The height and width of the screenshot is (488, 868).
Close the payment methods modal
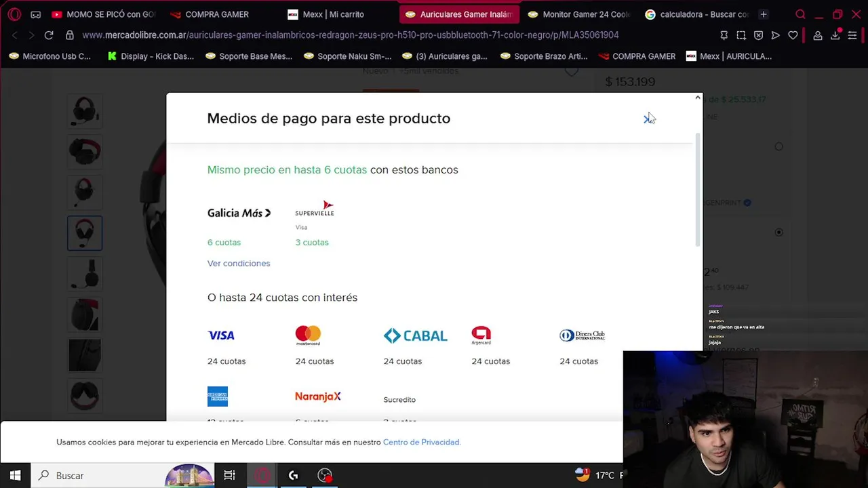[x=647, y=119]
